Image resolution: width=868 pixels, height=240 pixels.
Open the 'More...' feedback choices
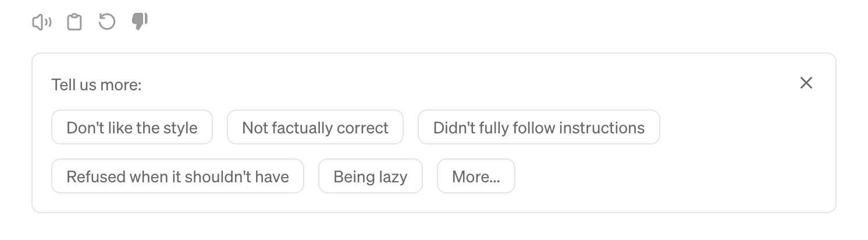click(476, 177)
